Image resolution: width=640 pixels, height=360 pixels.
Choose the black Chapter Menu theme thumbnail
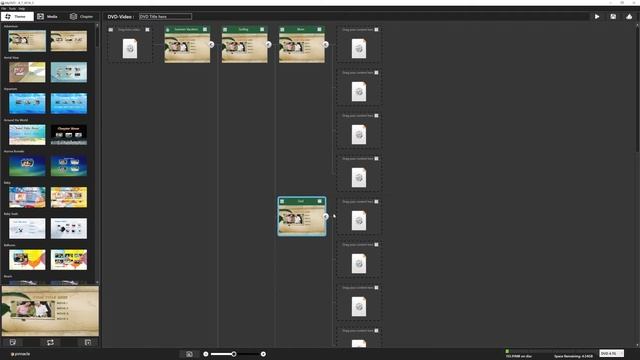coord(69,135)
